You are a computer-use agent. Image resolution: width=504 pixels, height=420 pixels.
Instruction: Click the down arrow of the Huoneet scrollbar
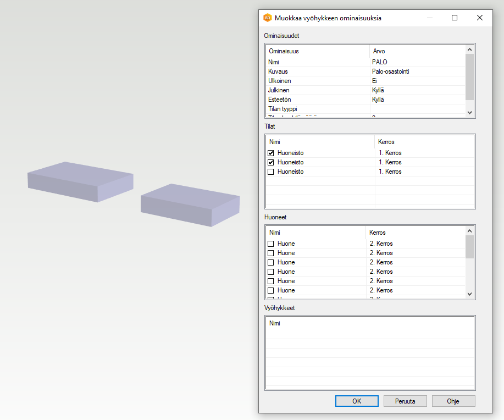(x=469, y=294)
